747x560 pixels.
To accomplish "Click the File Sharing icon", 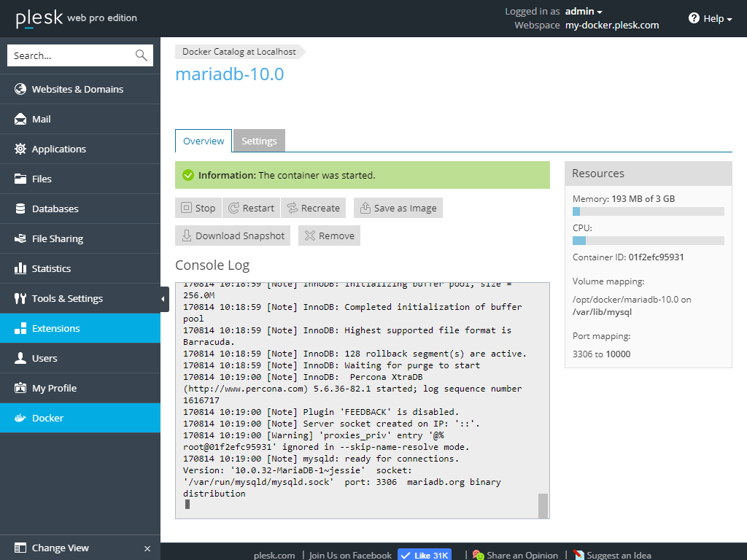I will tap(20, 238).
